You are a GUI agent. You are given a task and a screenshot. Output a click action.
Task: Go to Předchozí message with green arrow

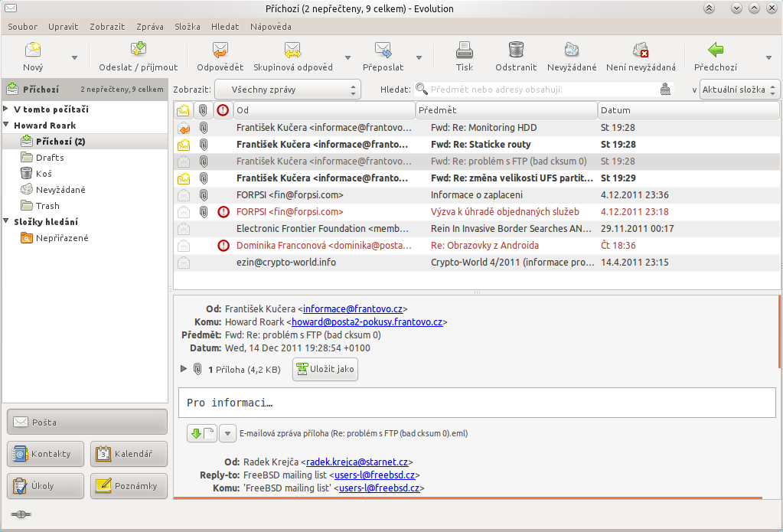pos(716,51)
